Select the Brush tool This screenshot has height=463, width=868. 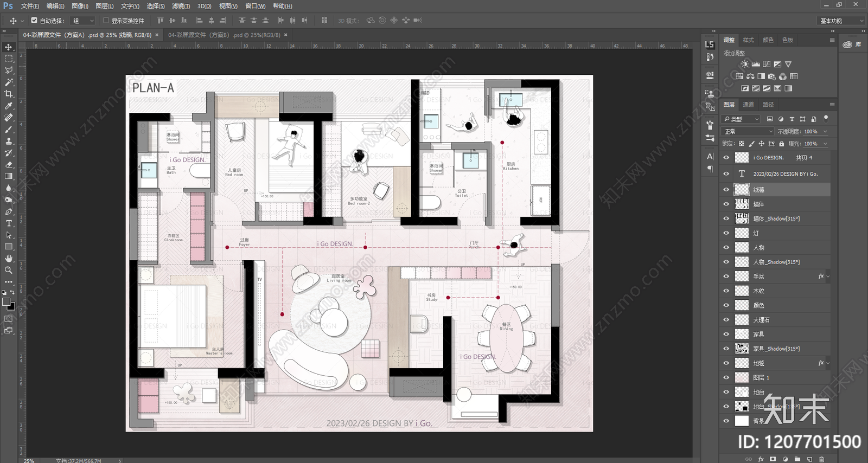click(x=9, y=129)
